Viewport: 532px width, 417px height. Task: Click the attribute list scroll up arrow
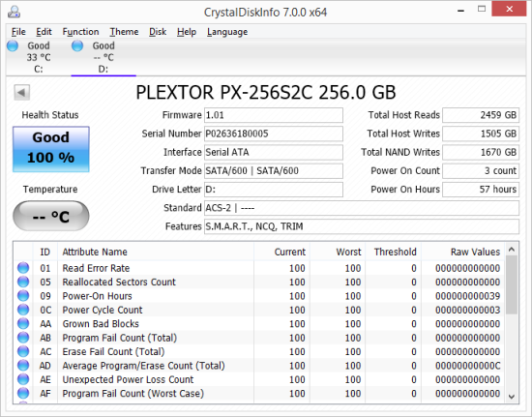point(512,250)
